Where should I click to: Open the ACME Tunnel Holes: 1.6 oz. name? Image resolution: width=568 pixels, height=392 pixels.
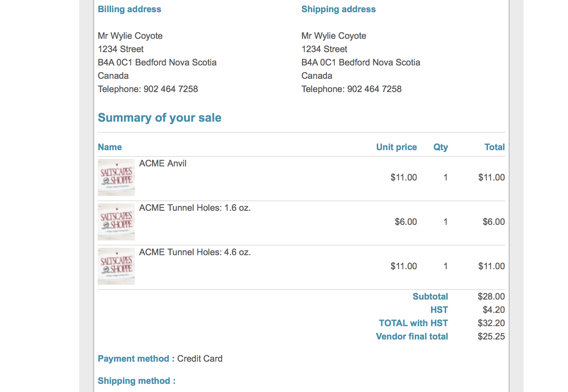195,208
